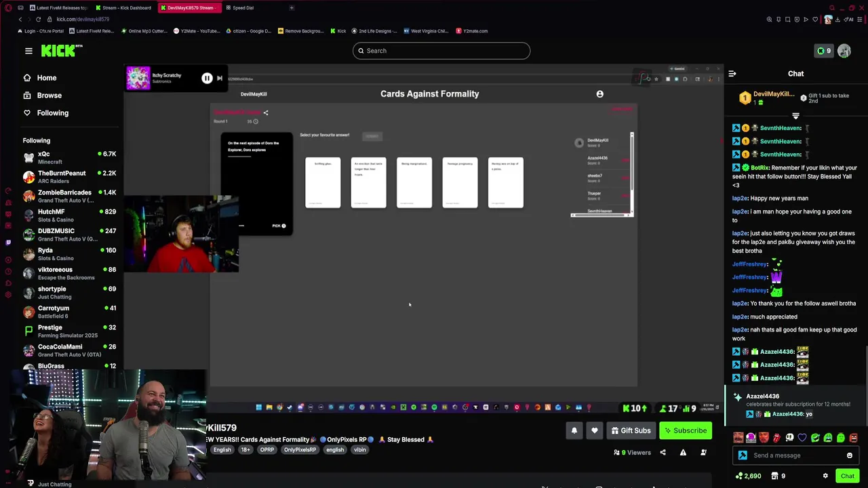This screenshot has height=488, width=868.
Task: Open the user profile avatar menu
Action: tap(844, 51)
